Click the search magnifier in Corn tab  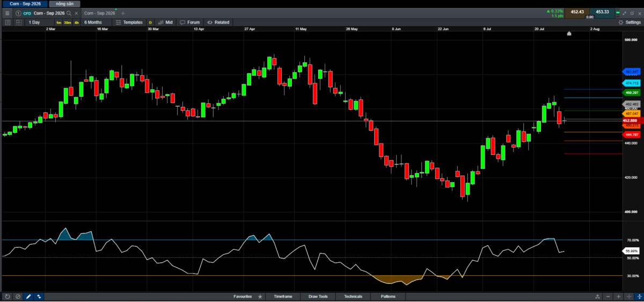(69, 13)
